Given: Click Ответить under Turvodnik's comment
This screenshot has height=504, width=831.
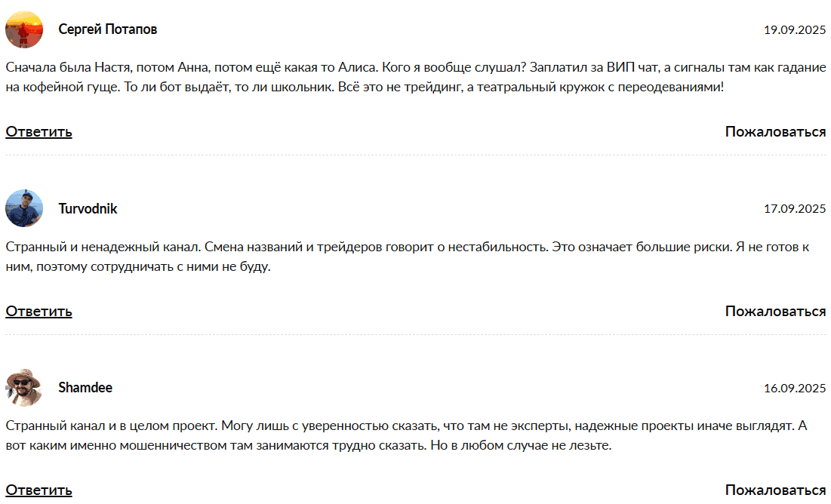Looking at the screenshot, I should (39, 311).
